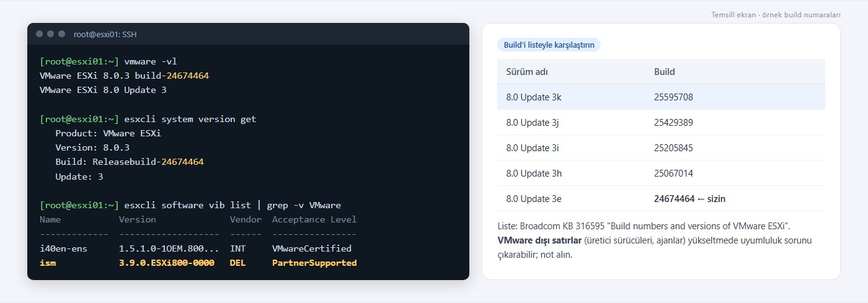
Task: Click build number '25067014'
Action: (x=673, y=173)
